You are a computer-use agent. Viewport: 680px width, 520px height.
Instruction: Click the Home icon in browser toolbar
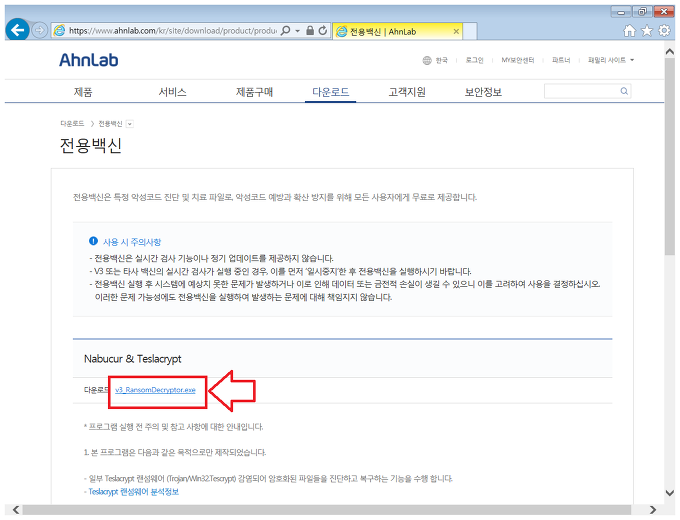point(629,31)
